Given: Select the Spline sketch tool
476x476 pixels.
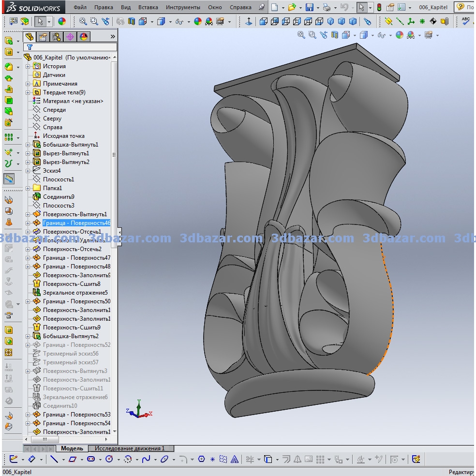Looking at the screenshot, I should tap(146, 459).
